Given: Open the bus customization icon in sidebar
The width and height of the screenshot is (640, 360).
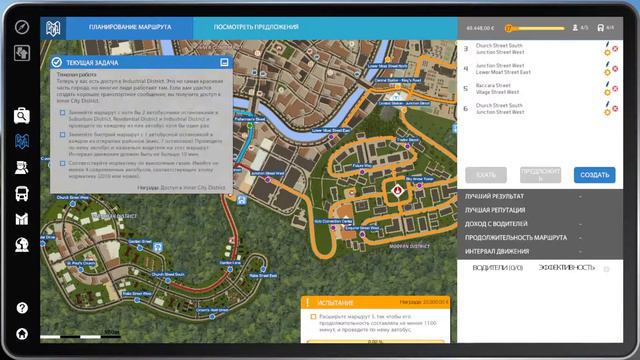Looking at the screenshot, I should pos(22,53).
